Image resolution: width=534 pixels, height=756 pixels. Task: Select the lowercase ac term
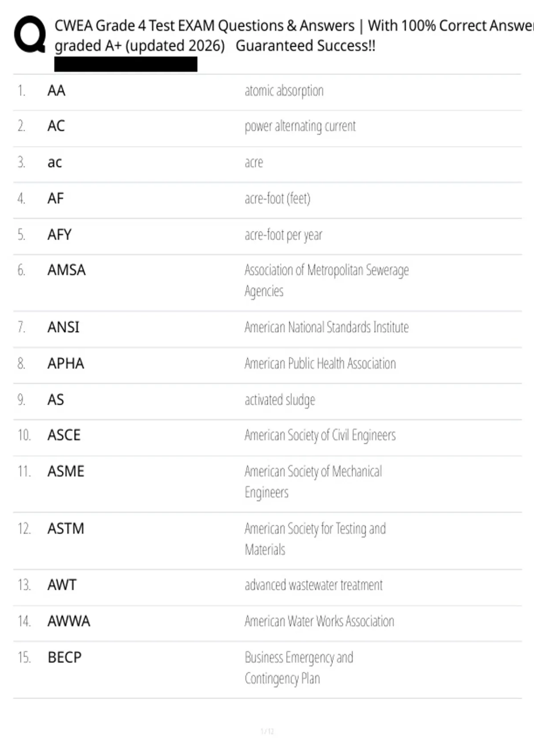click(x=55, y=162)
